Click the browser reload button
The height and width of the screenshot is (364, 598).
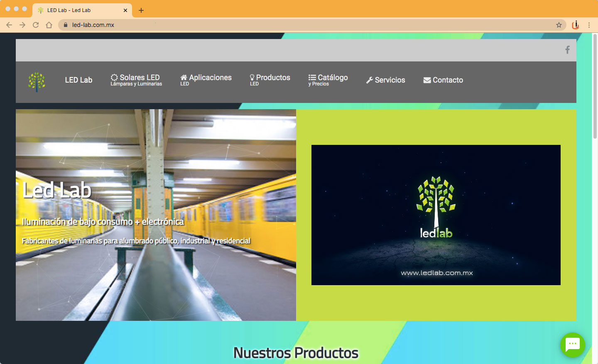click(x=36, y=25)
